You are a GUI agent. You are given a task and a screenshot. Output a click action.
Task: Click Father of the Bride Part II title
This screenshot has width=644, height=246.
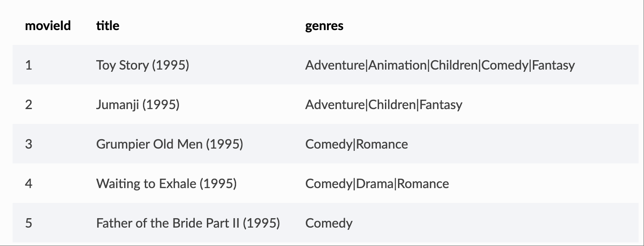[x=188, y=223]
